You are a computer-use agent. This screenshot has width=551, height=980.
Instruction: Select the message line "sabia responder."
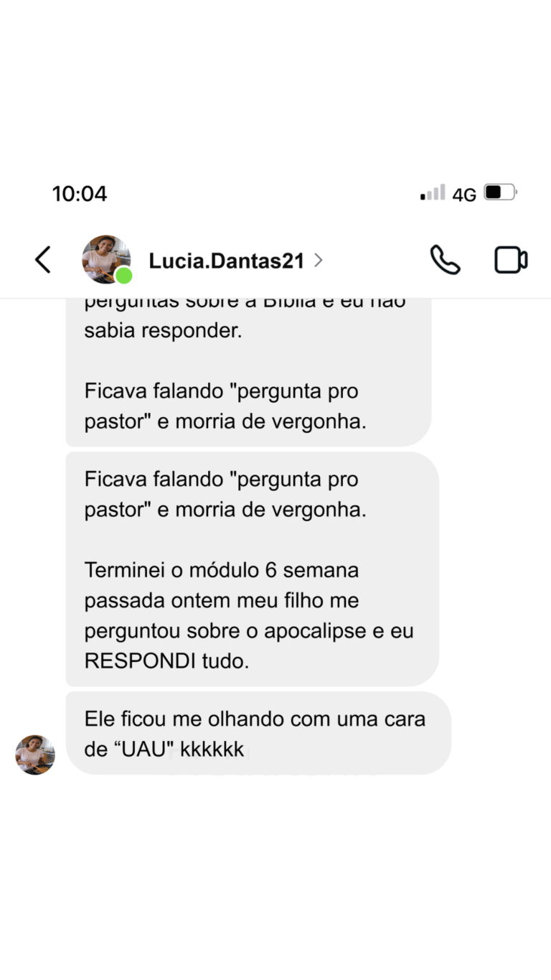pos(163,332)
